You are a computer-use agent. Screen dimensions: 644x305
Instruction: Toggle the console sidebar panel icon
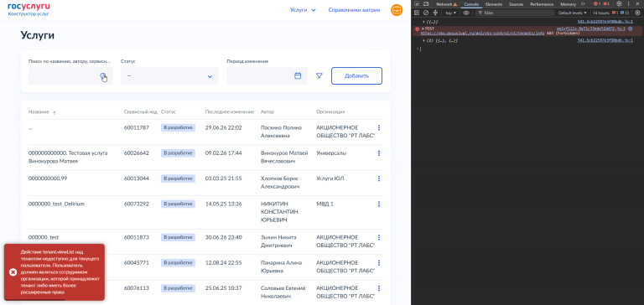tap(417, 13)
